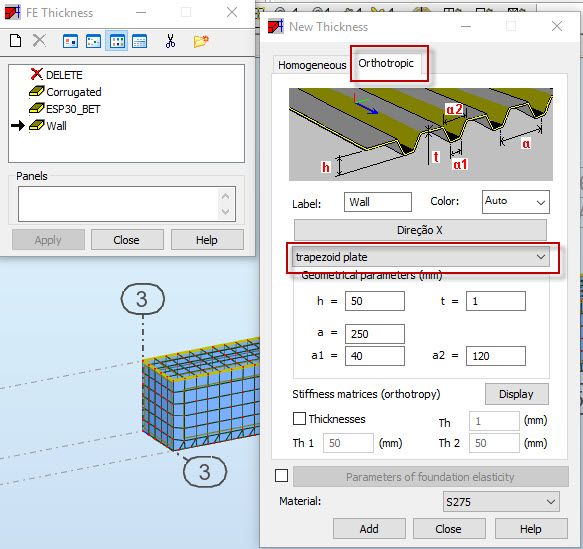The height and width of the screenshot is (549, 583).
Task: Click the Direção X button
Action: tap(420, 230)
